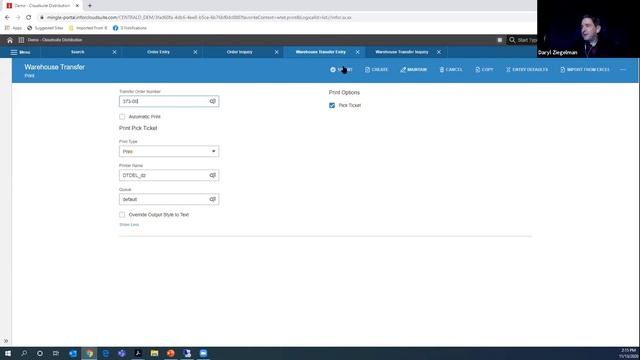Open Task View from the taskbar

pos(56,353)
